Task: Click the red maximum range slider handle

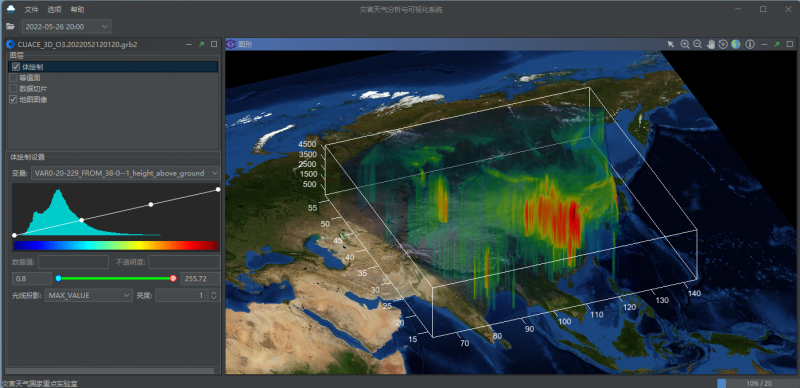Action: (173, 278)
